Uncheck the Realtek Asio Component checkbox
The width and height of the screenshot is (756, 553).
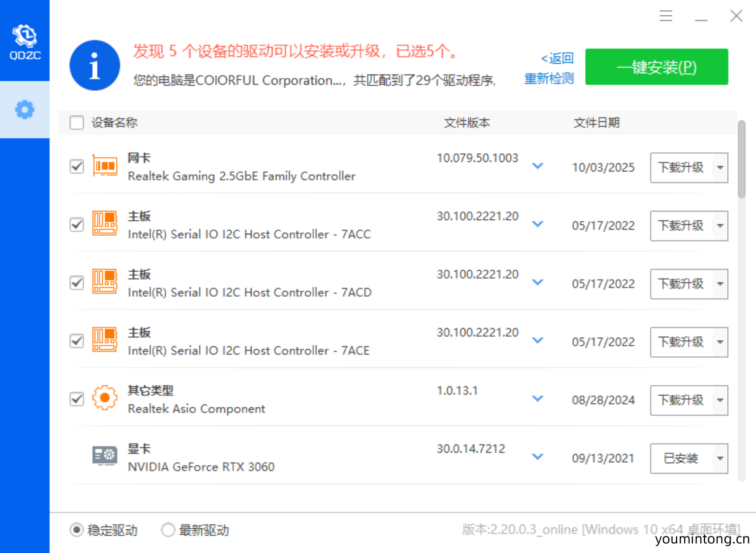click(77, 399)
